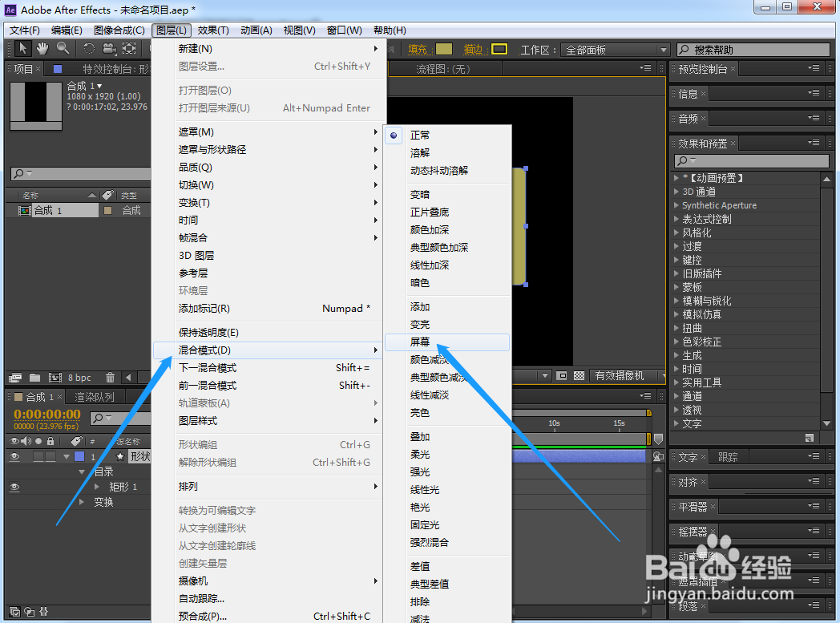Click the 8 bpc color depth button

[x=79, y=378]
